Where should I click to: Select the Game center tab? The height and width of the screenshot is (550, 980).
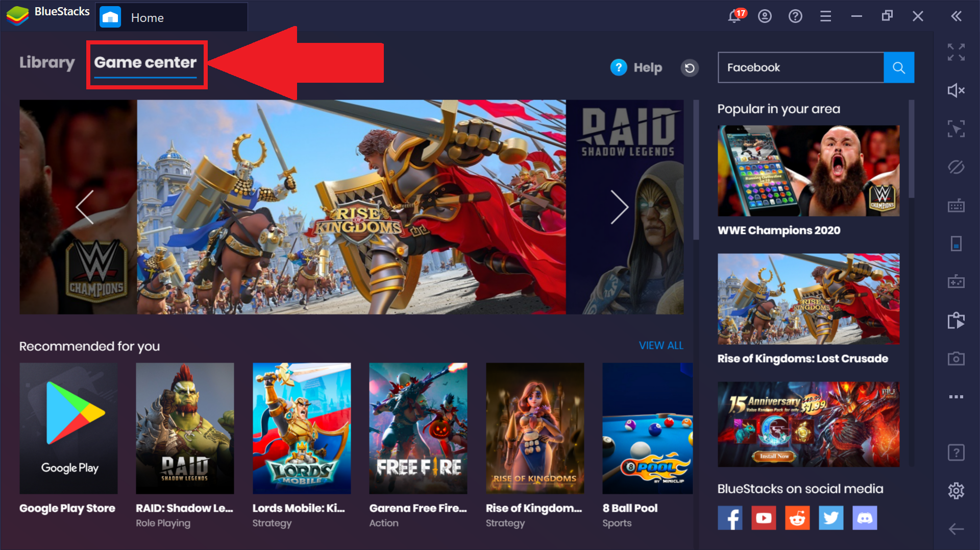point(145,63)
